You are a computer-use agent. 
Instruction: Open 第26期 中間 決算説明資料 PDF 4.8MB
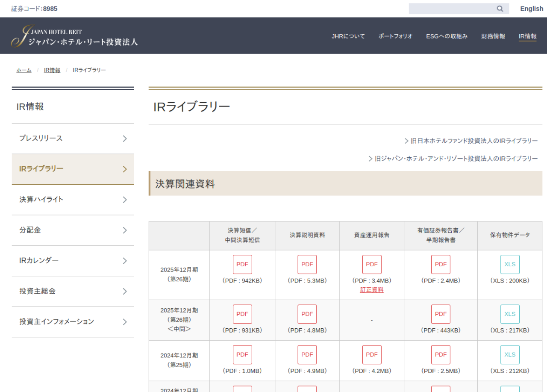(307, 314)
